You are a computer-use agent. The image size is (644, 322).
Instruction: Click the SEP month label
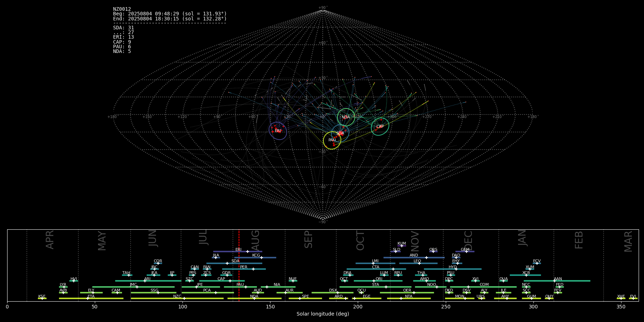tap(308, 239)
